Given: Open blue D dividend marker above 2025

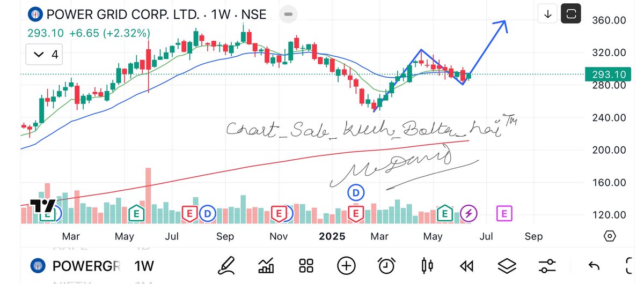Looking at the screenshot, I should coord(355,192).
